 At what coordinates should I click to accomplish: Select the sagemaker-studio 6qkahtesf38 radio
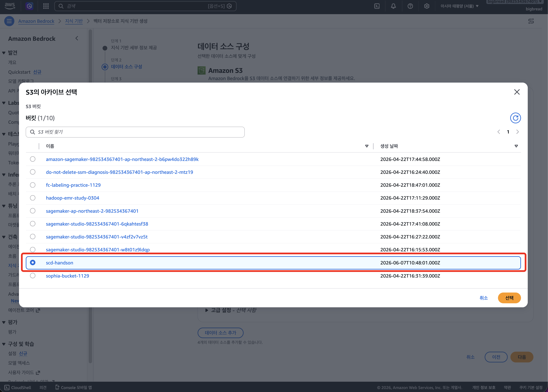click(x=33, y=224)
